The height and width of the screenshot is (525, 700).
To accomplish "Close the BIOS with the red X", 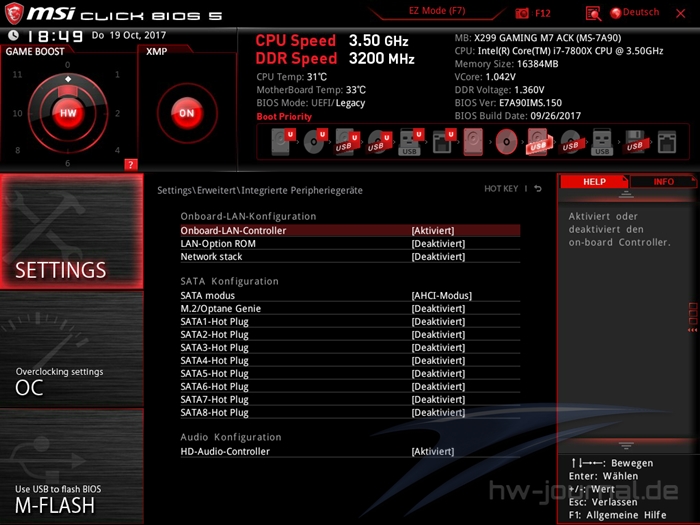I will coord(680,13).
